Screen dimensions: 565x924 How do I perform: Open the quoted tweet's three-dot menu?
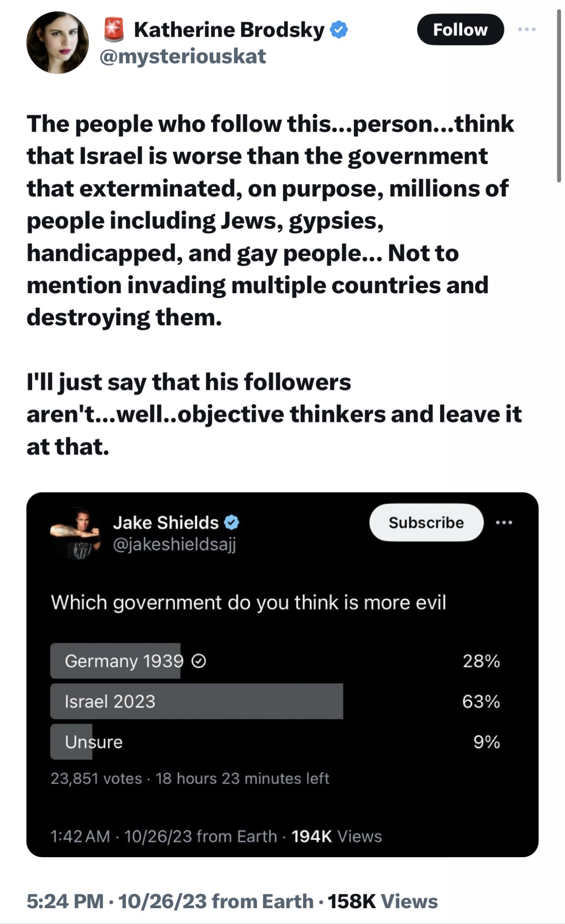click(x=504, y=523)
